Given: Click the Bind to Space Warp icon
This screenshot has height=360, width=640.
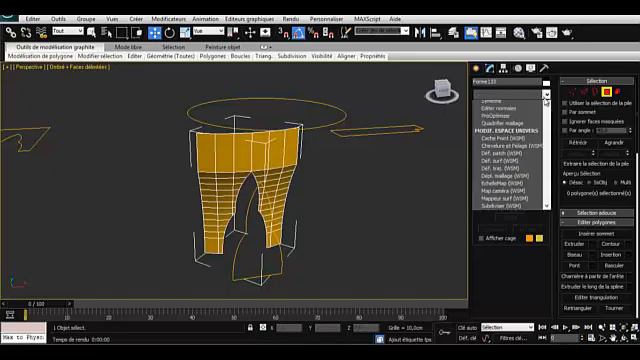Looking at the screenshot, I should coord(41,32).
